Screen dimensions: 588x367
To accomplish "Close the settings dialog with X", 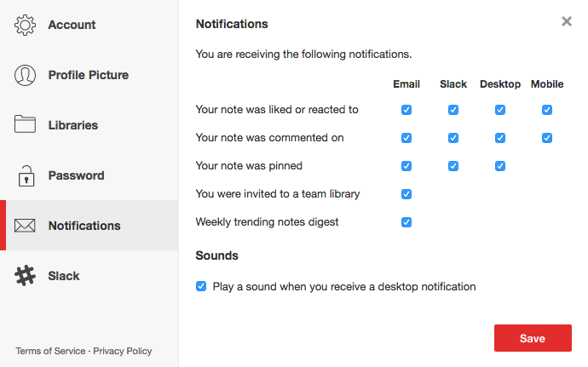I will pyautogui.click(x=567, y=22).
